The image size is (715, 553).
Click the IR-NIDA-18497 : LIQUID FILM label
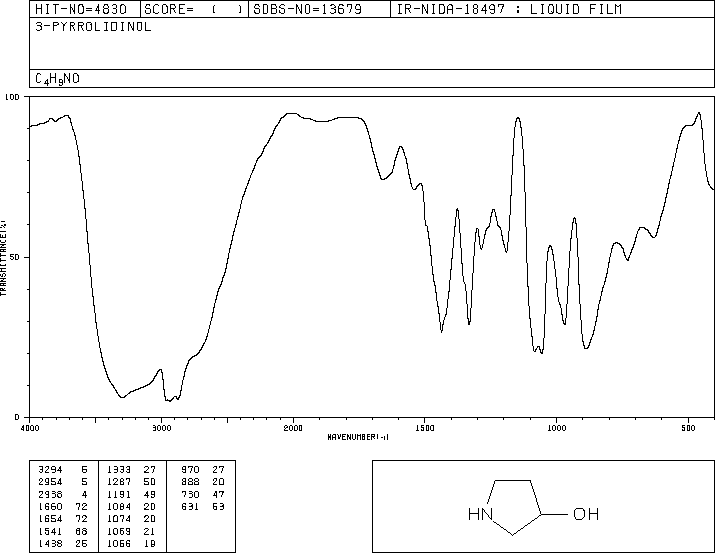point(509,9)
